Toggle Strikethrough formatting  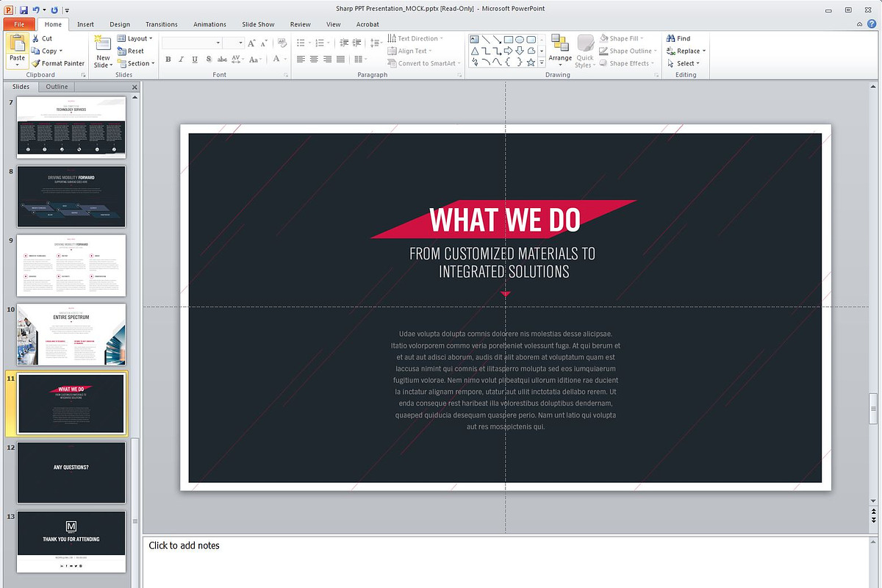point(221,60)
